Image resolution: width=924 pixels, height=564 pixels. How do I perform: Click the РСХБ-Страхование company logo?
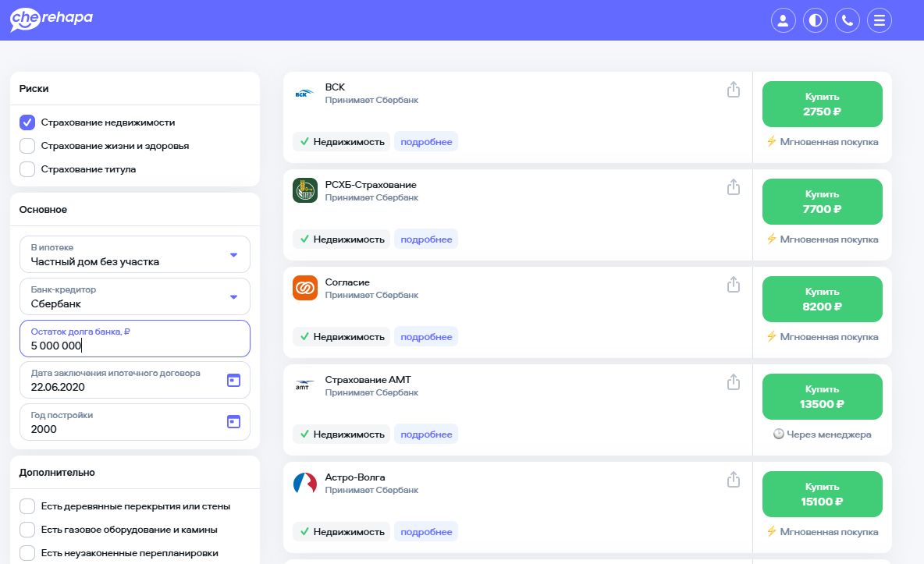point(304,190)
